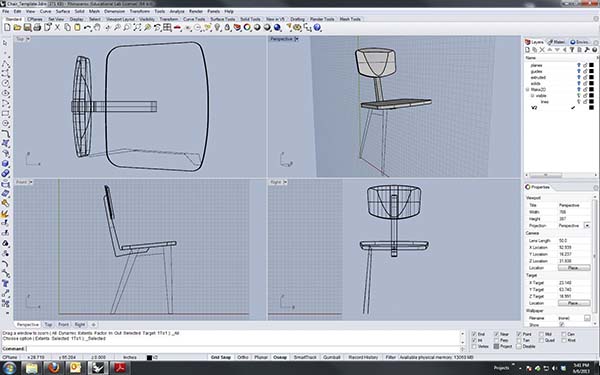
Task: Click the Lock objects padlock icon
Action: pos(227,28)
